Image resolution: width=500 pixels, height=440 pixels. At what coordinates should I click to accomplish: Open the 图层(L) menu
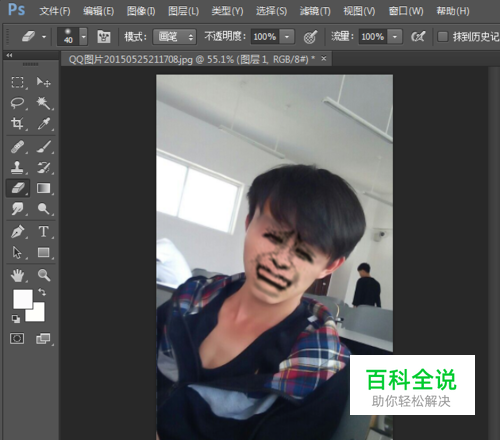click(183, 11)
